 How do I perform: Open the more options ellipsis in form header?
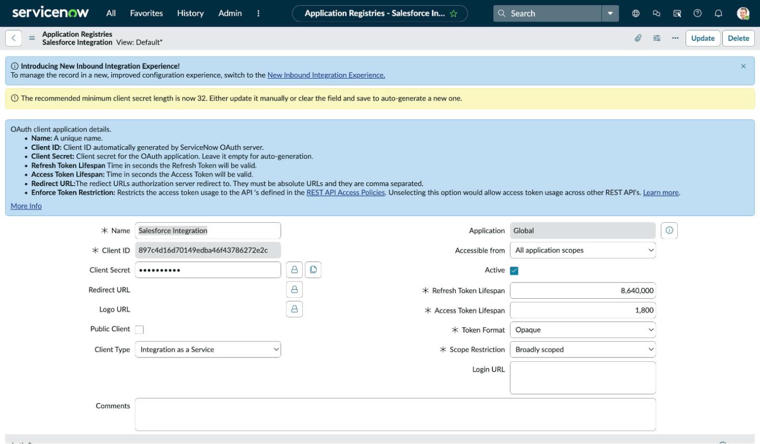click(x=675, y=38)
